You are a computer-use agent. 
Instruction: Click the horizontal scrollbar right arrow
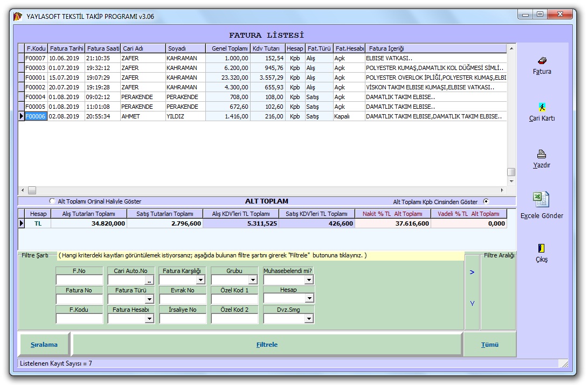tap(502, 190)
